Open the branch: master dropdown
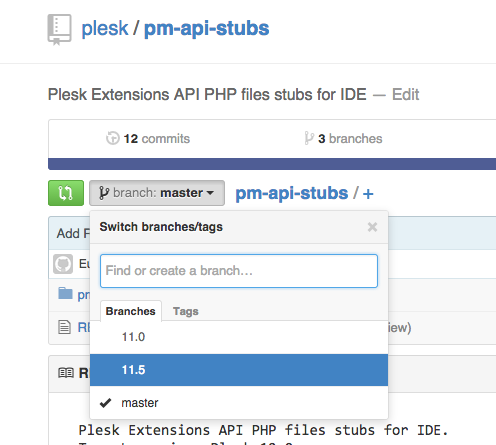The width and height of the screenshot is (496, 445). (x=157, y=193)
